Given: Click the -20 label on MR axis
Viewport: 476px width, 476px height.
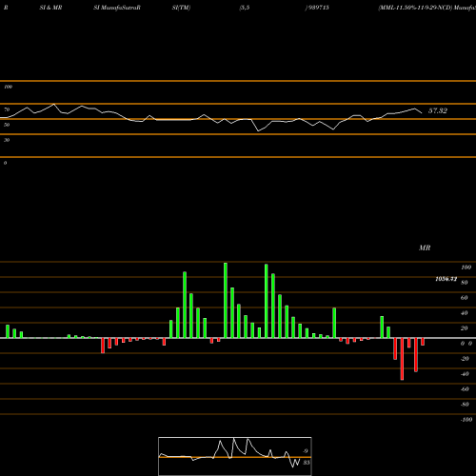Looking at the screenshot, I should 465,359.
